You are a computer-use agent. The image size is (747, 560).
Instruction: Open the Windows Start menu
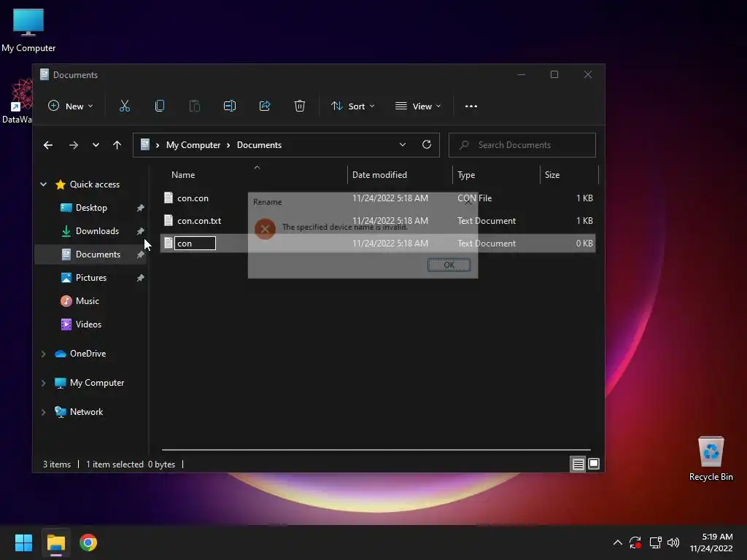coord(23,542)
